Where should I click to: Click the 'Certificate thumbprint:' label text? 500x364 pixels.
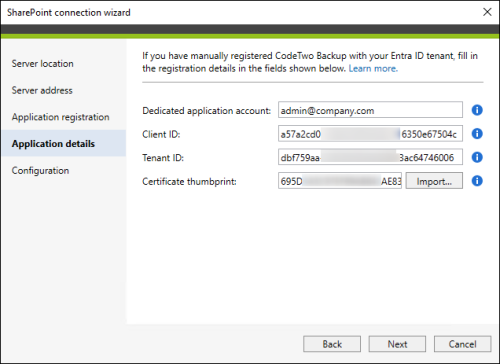(189, 182)
